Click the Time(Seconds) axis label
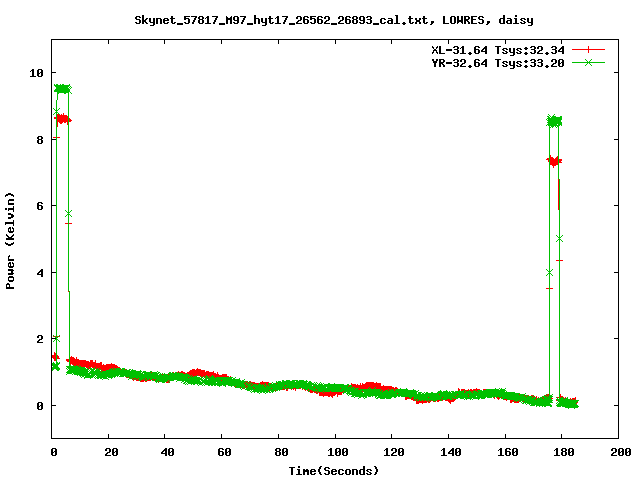The width and height of the screenshot is (640, 480). (334, 471)
